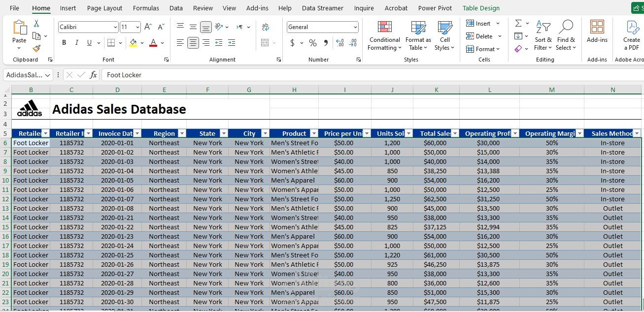Click Find & Select button
The height and width of the screenshot is (312, 644).
[x=566, y=35]
